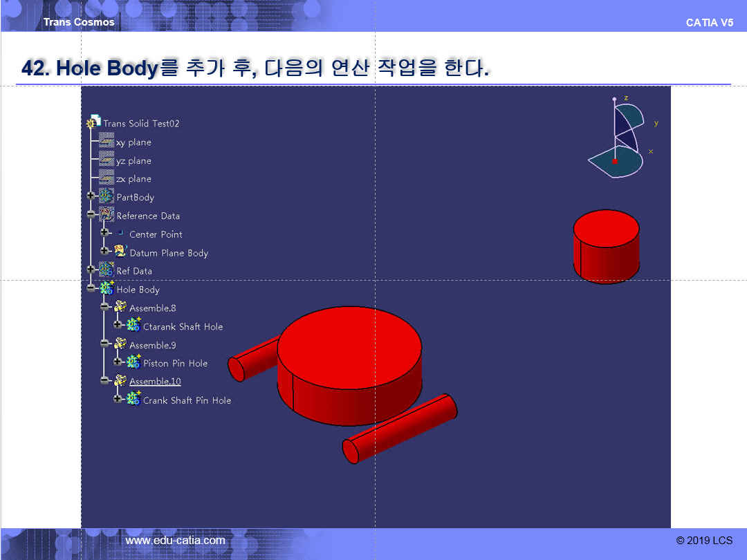Viewport: 747px width, 560px height.
Task: Expand the Crank Shaft Pin Hole node
Action: click(x=118, y=400)
